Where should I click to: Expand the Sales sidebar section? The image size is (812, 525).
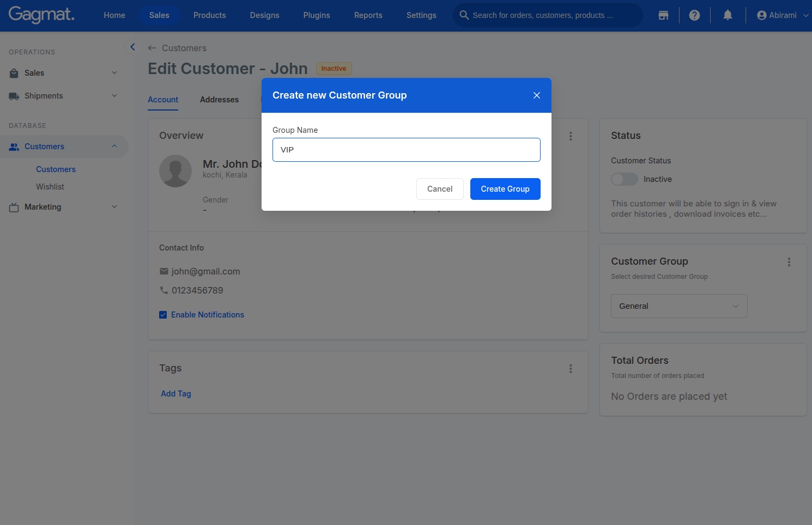114,73
